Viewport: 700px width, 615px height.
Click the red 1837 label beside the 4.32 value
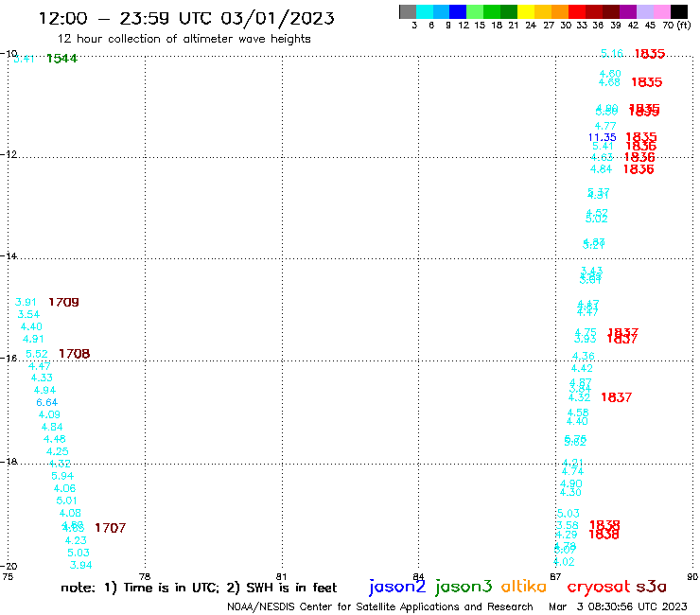point(616,397)
